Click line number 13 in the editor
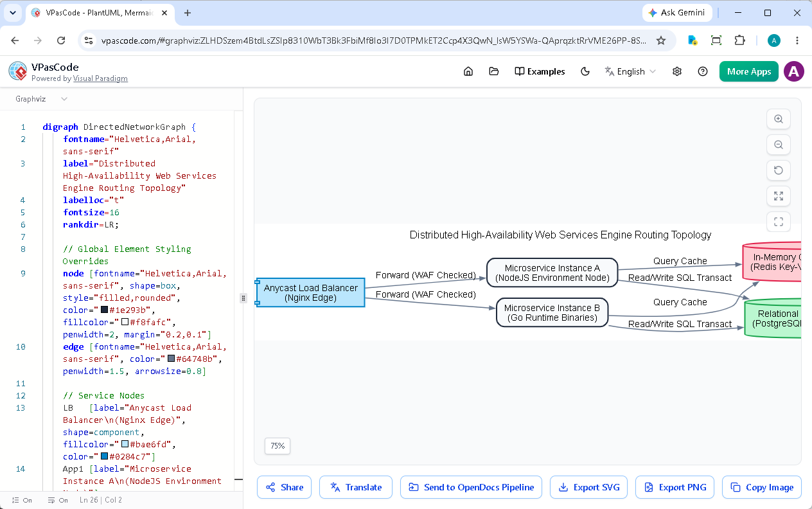The width and height of the screenshot is (812, 509). click(x=21, y=407)
